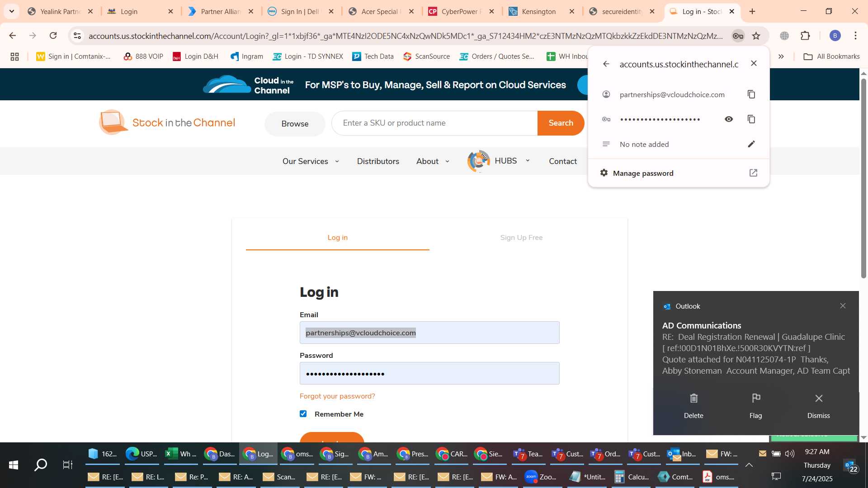Viewport: 868px width, 488px height.
Task: Open Distributors page
Action: [378, 161]
